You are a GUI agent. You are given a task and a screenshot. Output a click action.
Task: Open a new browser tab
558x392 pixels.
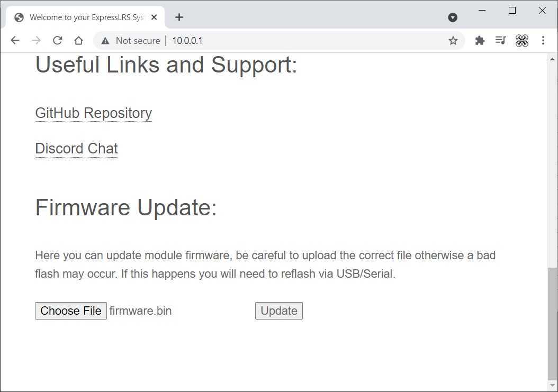[179, 17]
